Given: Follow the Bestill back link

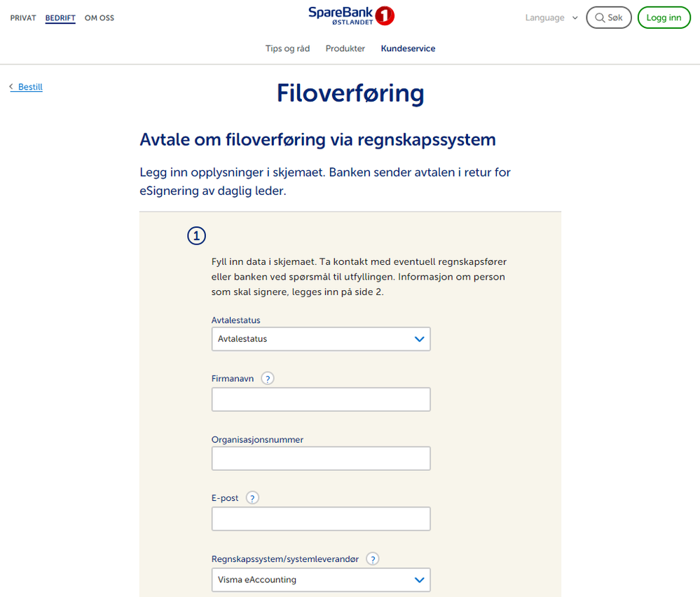Looking at the screenshot, I should pos(30,87).
